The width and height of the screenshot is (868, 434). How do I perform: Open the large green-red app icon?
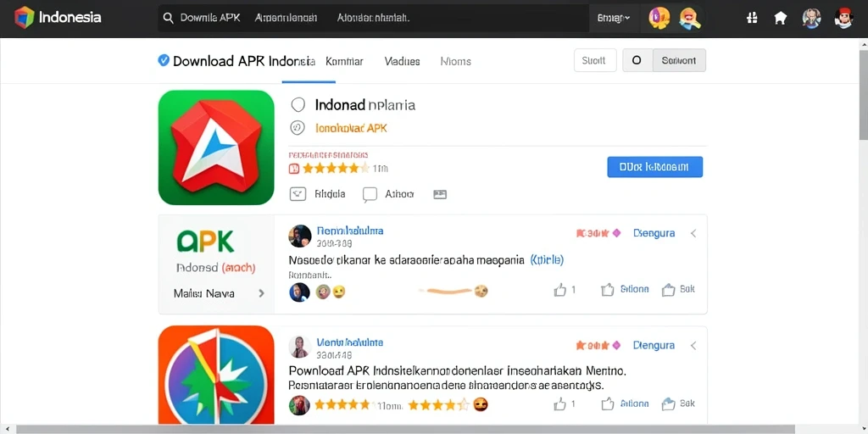[216, 147]
